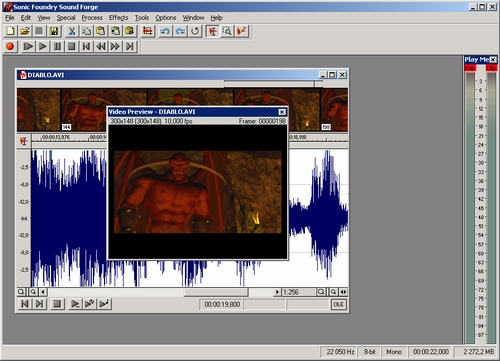Rewind using transport toolbar

(101, 46)
